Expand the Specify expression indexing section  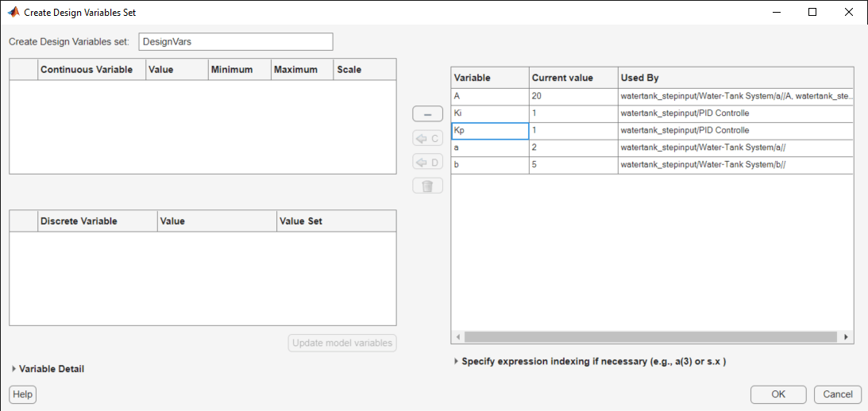(x=456, y=361)
